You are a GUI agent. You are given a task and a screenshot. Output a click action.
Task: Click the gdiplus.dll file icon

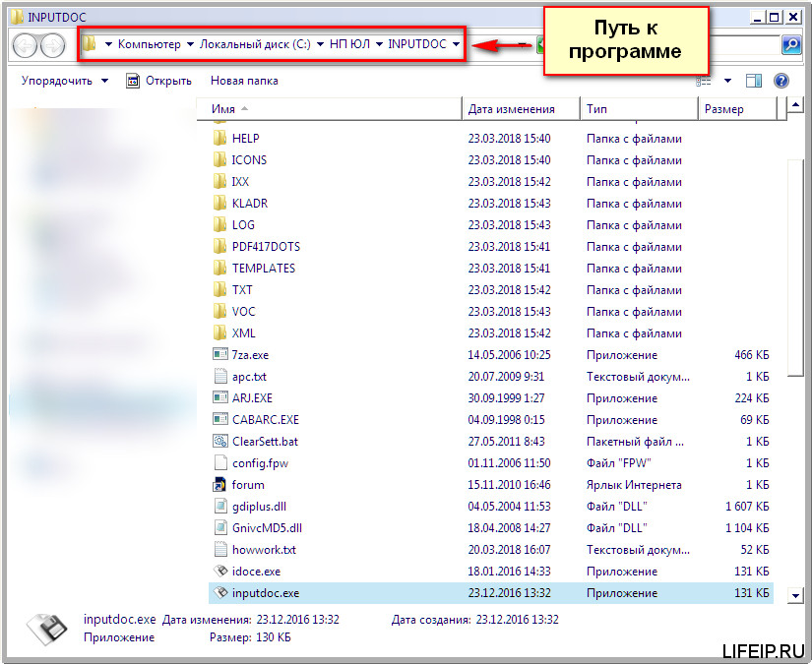click(x=220, y=507)
